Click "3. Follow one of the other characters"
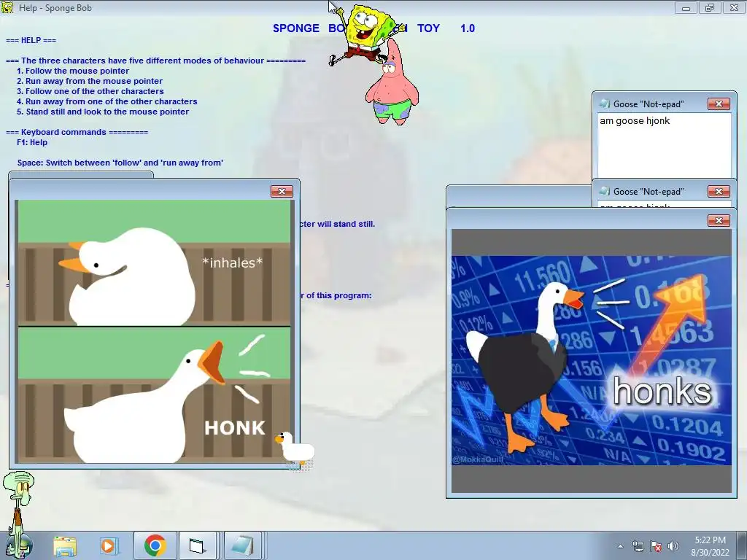This screenshot has width=747, height=560. coord(90,91)
